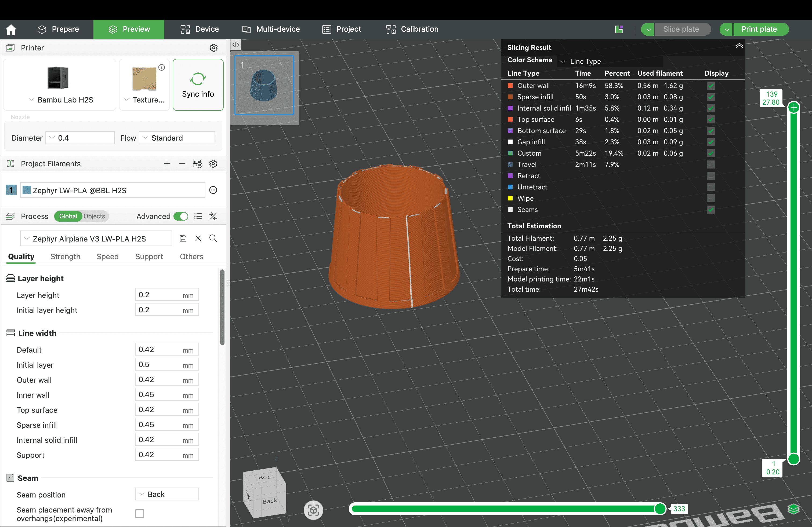Switch to the Strength tab

click(65, 257)
